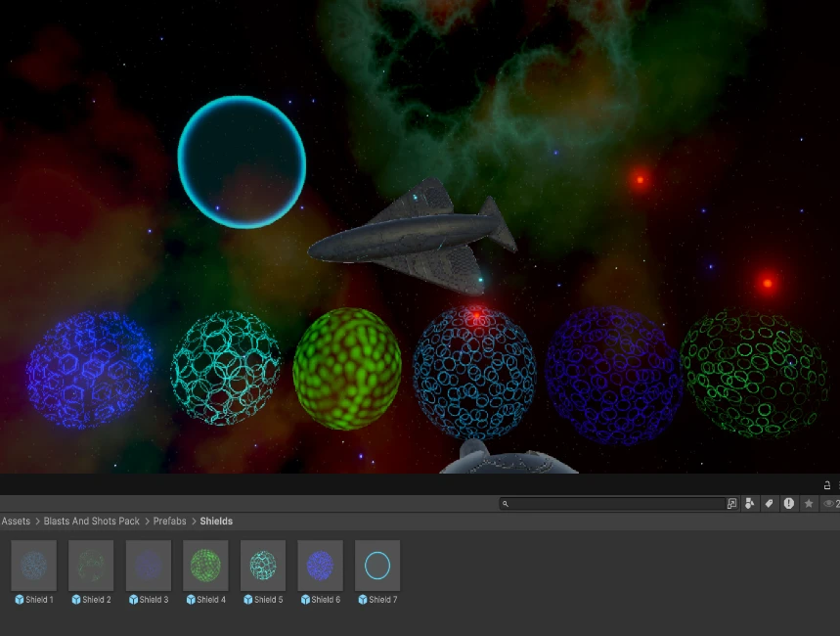
Task: Go to Prefabs in breadcrumb
Action: click(169, 522)
